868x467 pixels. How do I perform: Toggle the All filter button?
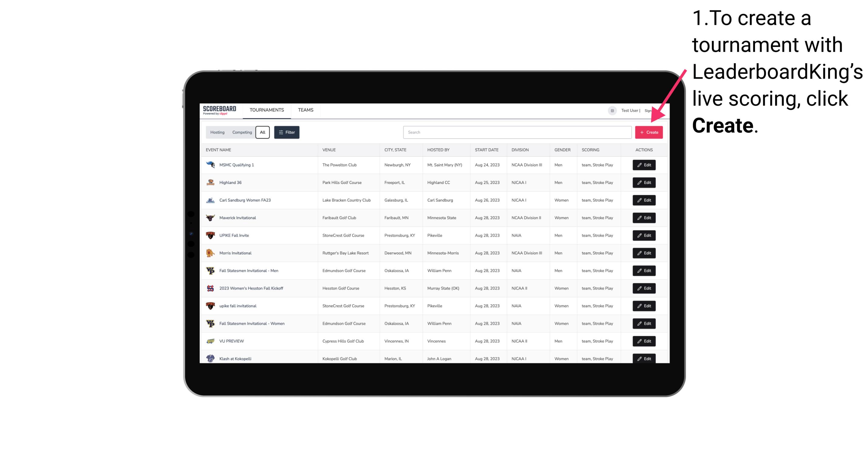262,132
